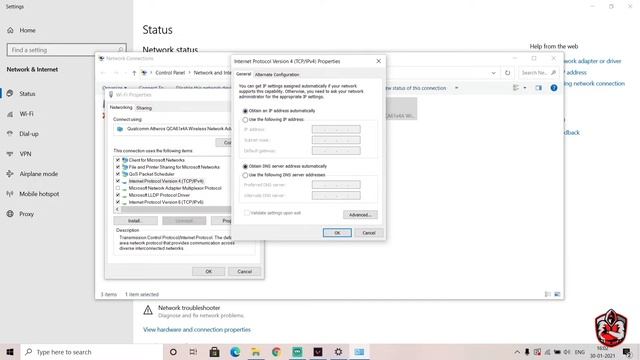
Task: Cancel the IPv4 Properties dialog
Action: tap(369, 233)
